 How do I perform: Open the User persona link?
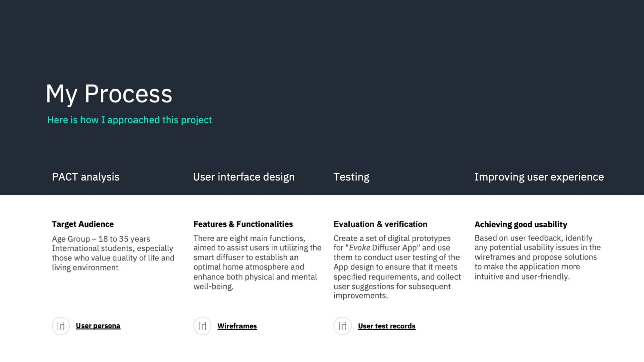click(x=98, y=326)
